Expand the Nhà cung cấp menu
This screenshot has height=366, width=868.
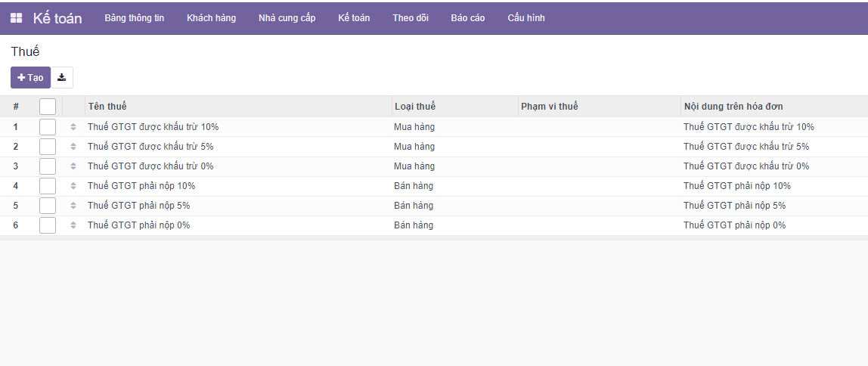[287, 18]
